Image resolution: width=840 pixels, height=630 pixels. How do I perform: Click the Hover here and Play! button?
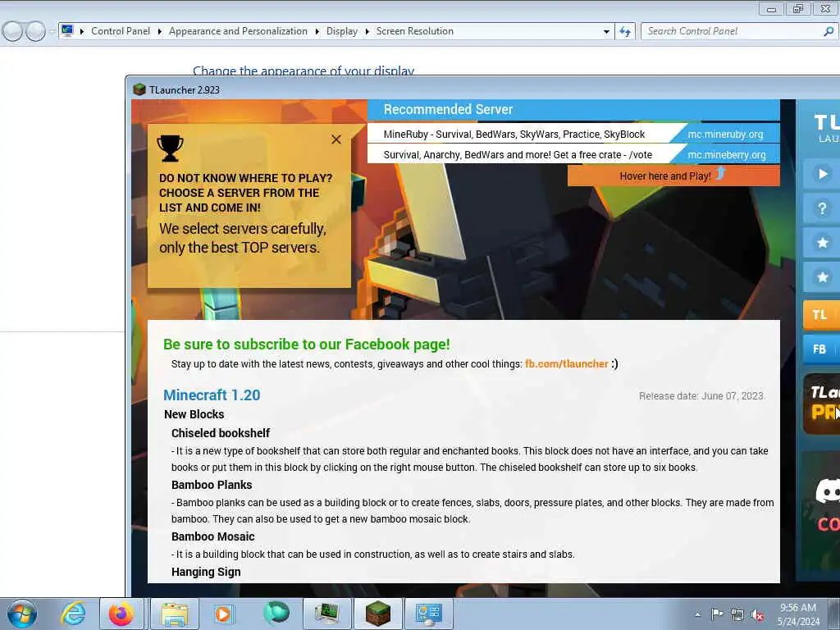673,176
